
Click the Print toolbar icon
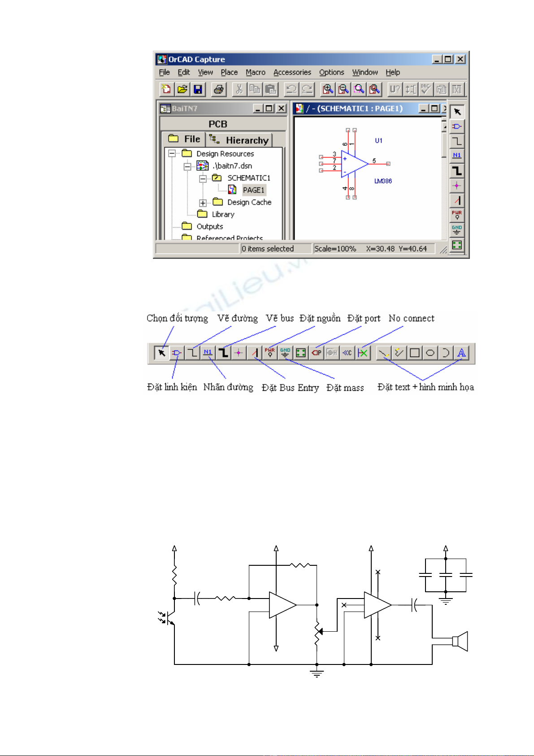tap(218, 89)
